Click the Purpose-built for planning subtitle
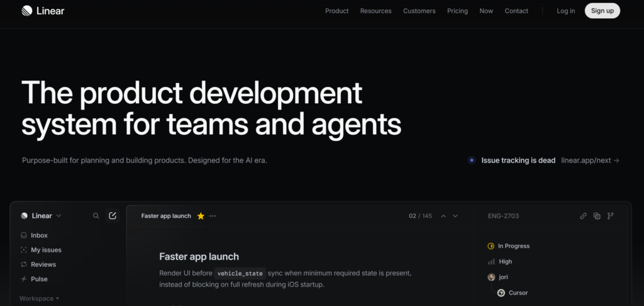The width and height of the screenshot is (644, 306). click(x=145, y=161)
